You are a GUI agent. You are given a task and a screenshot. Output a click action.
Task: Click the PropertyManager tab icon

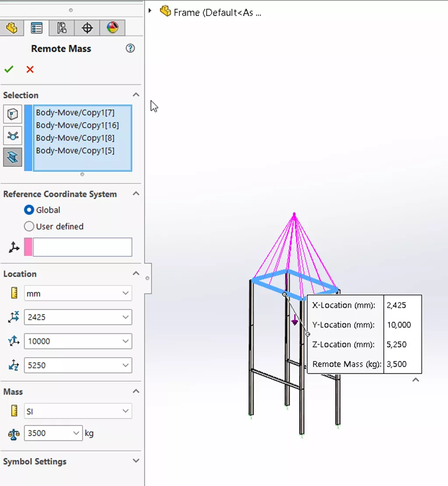click(x=36, y=28)
